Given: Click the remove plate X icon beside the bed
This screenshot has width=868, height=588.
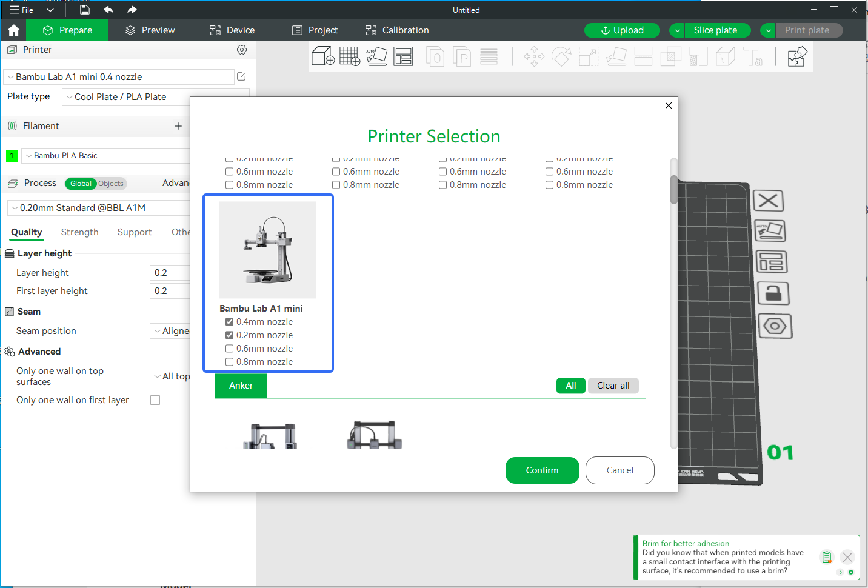Looking at the screenshot, I should tap(769, 201).
